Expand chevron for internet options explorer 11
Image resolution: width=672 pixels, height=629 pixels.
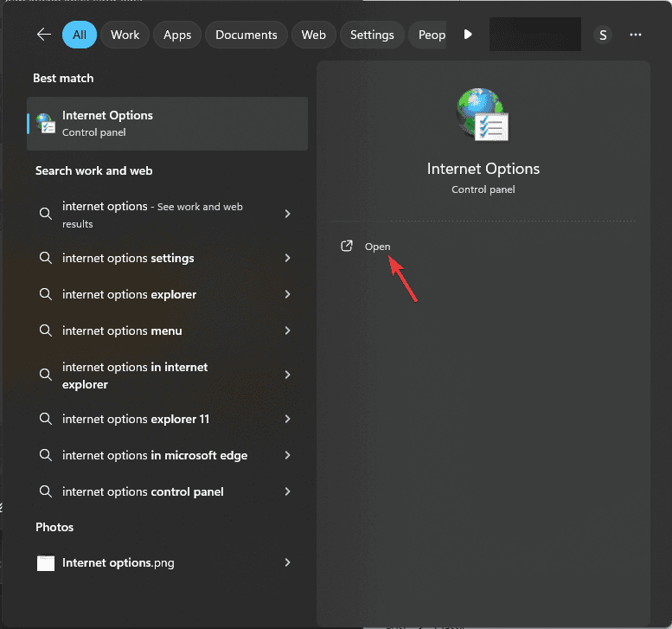288,419
